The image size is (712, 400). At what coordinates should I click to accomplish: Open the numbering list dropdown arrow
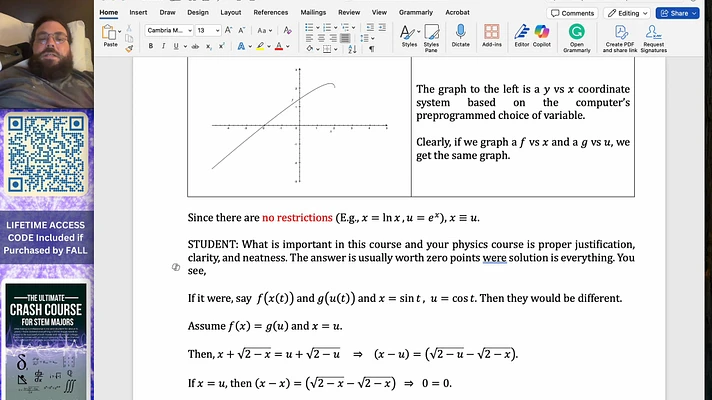point(336,28)
